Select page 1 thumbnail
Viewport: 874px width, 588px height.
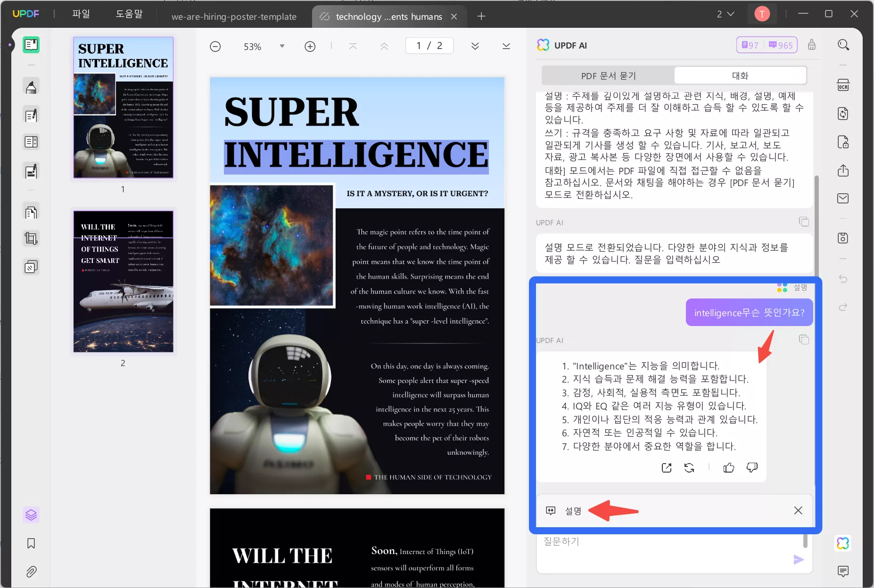tap(123, 107)
